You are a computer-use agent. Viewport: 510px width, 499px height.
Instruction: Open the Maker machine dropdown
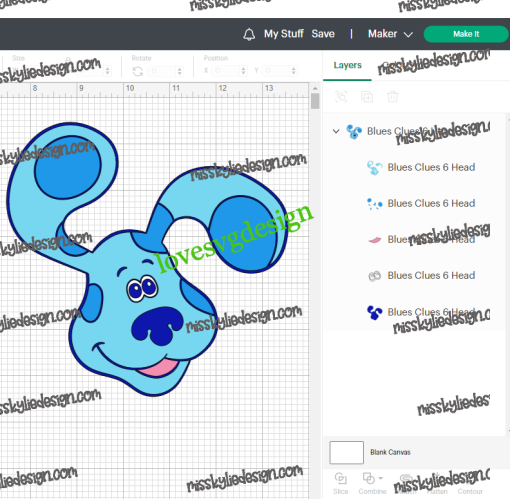point(390,34)
